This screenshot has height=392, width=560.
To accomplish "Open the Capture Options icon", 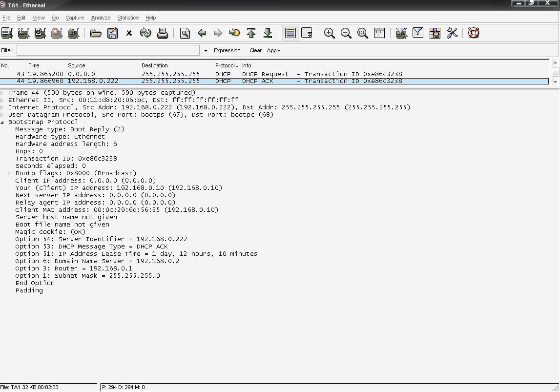I will click(23, 33).
